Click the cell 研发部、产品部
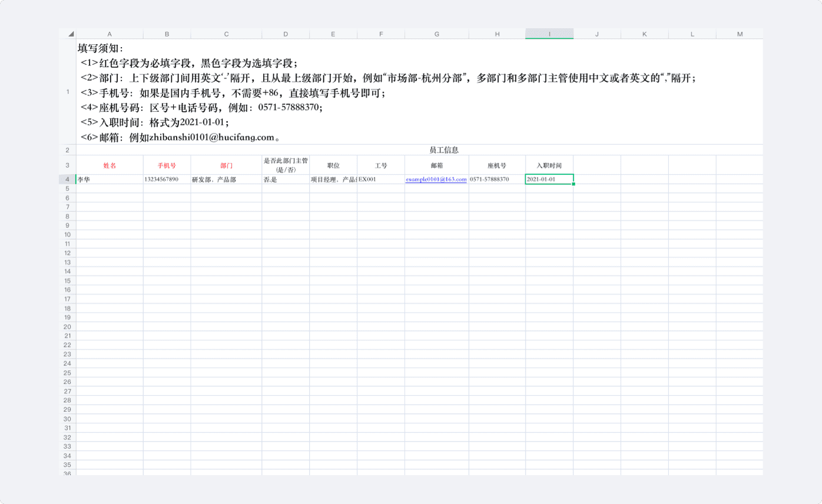This screenshot has height=504, width=822. coord(226,179)
